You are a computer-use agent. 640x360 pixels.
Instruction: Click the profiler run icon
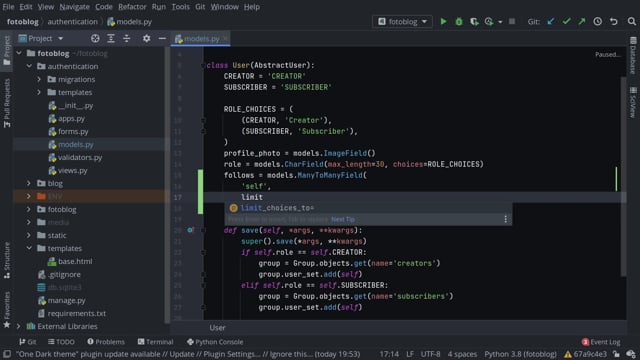489,22
